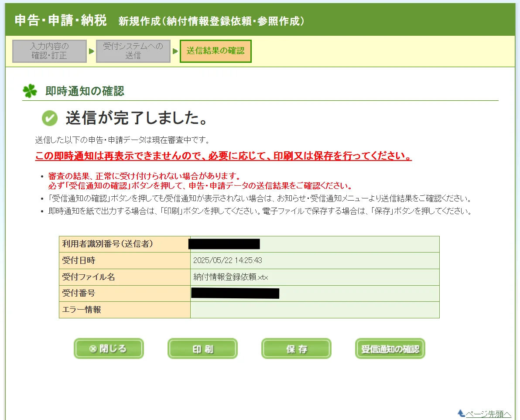The image size is (520, 420).
Task: Click the 納付情報登録依頼.xtx file name
Action: click(x=230, y=277)
